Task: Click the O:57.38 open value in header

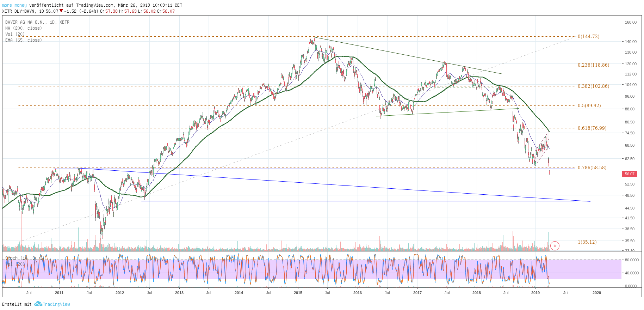Action: [109, 11]
